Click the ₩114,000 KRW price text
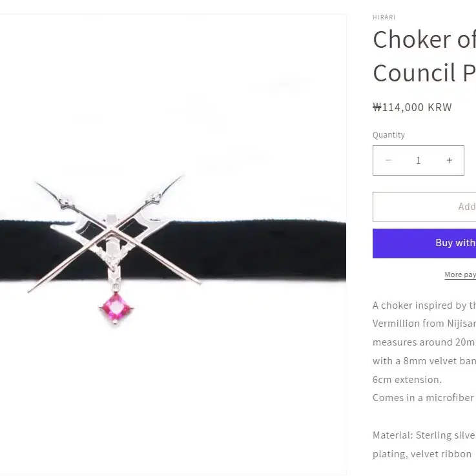 coord(412,107)
